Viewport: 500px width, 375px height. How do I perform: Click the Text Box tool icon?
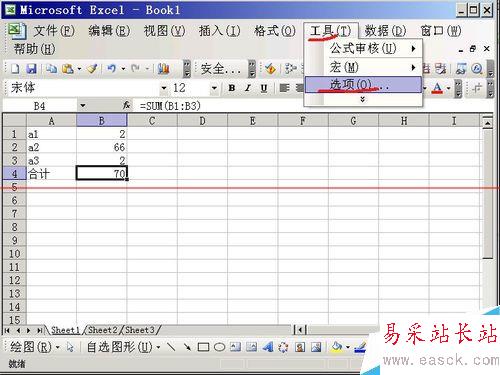click(x=235, y=347)
